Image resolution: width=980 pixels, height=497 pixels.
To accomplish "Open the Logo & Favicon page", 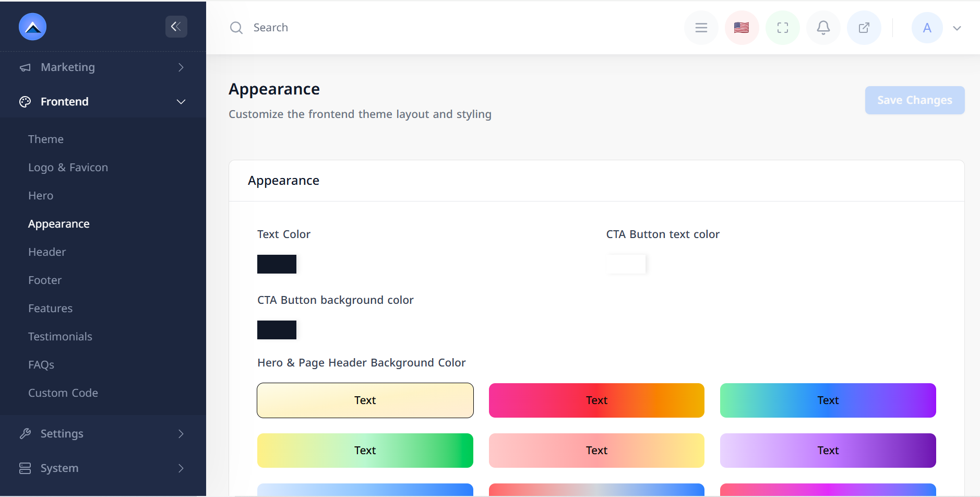I will [x=68, y=168].
